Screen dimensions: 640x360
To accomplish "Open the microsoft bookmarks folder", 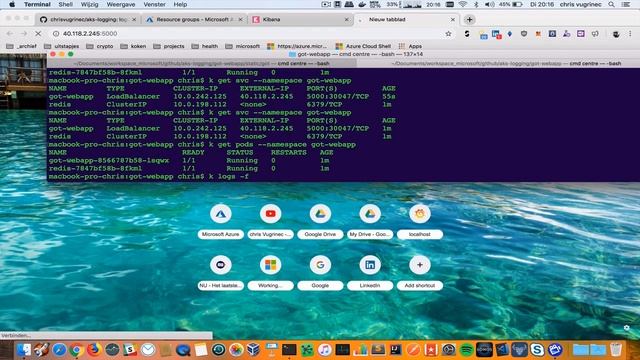I will click(x=242, y=46).
